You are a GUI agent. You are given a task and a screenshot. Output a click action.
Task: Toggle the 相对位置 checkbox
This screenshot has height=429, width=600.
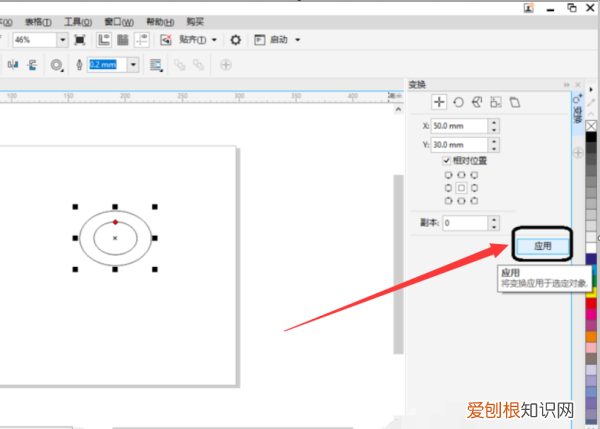point(446,160)
